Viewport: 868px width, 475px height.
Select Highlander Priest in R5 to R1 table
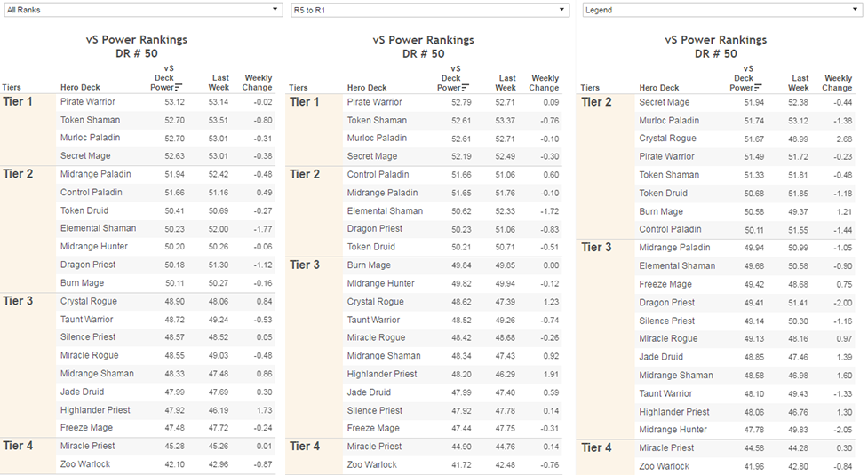tap(382, 374)
